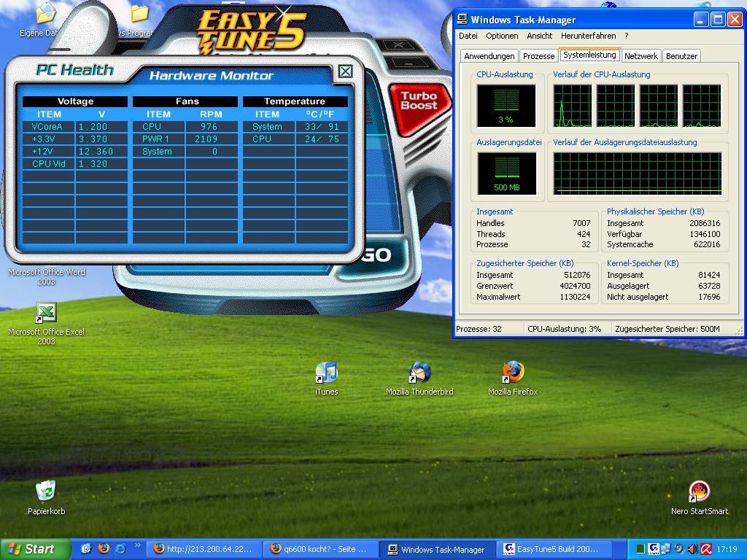Image resolution: width=747 pixels, height=560 pixels.
Task: Switch to http://213.200.64.22 Firefox taskbar button
Action: (x=204, y=549)
